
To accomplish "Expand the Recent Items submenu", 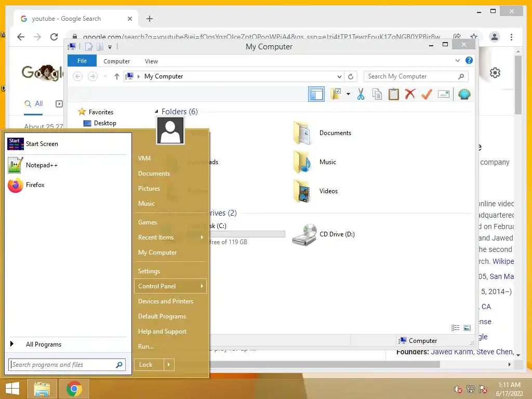I will pyautogui.click(x=170, y=237).
